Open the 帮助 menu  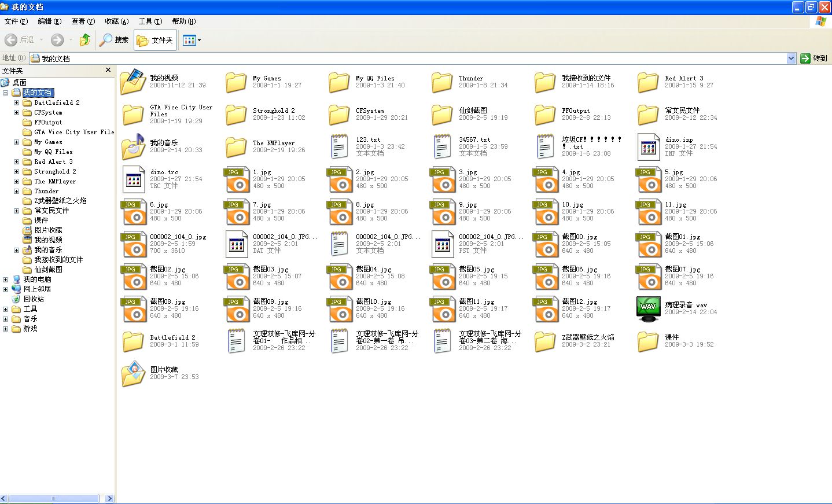pos(183,21)
